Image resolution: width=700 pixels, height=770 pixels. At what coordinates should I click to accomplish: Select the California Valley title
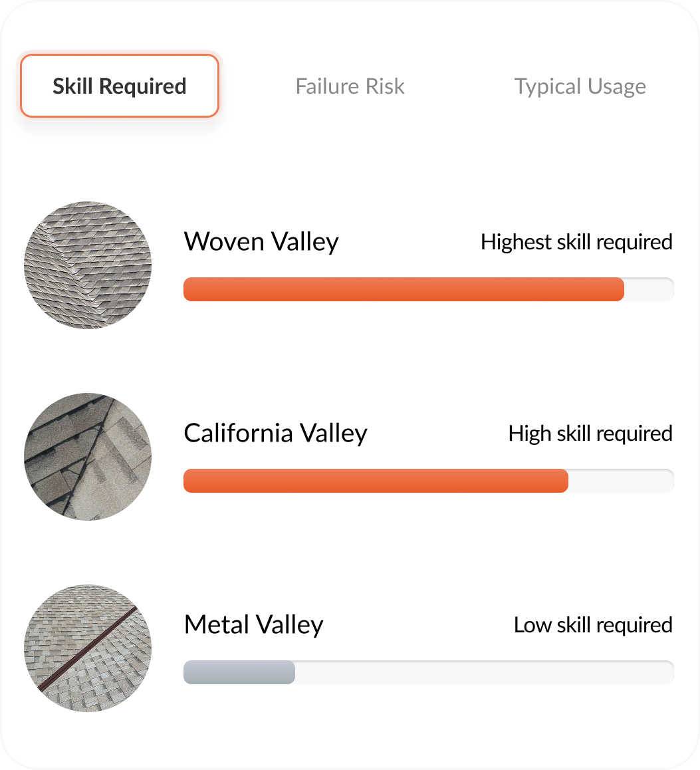(275, 433)
